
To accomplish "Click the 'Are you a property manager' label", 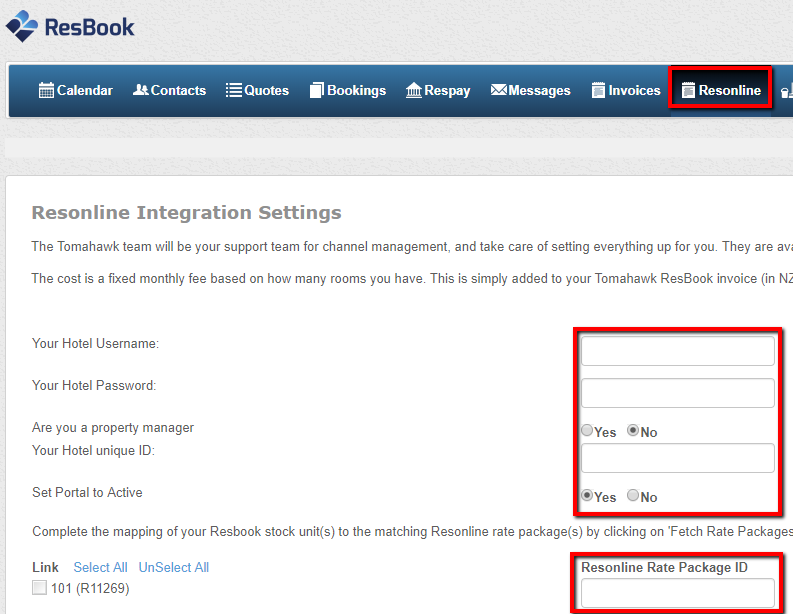I will pyautogui.click(x=113, y=428).
